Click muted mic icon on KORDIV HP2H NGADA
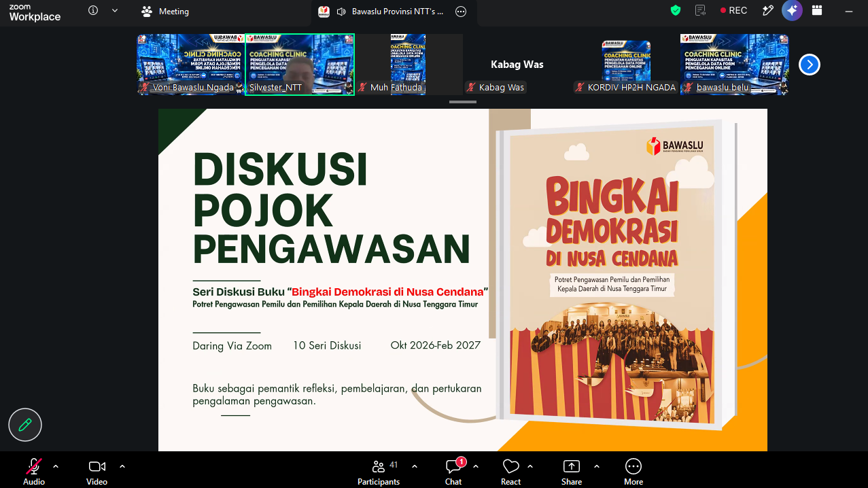868x488 pixels. [x=580, y=88]
